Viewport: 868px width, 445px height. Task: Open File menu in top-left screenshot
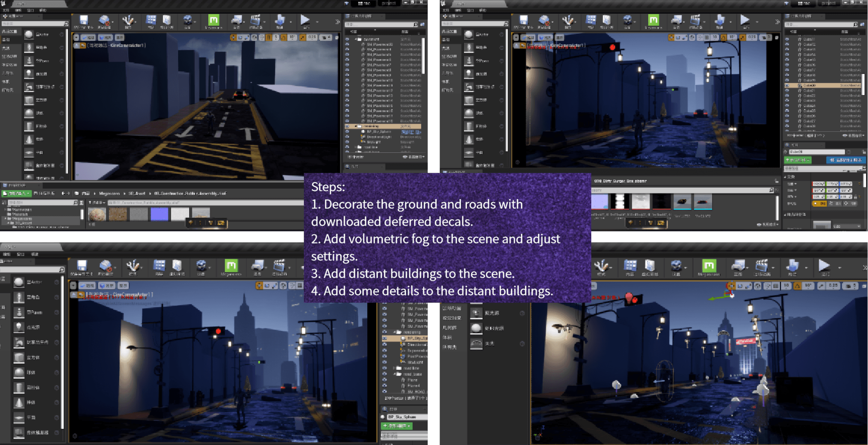point(6,10)
